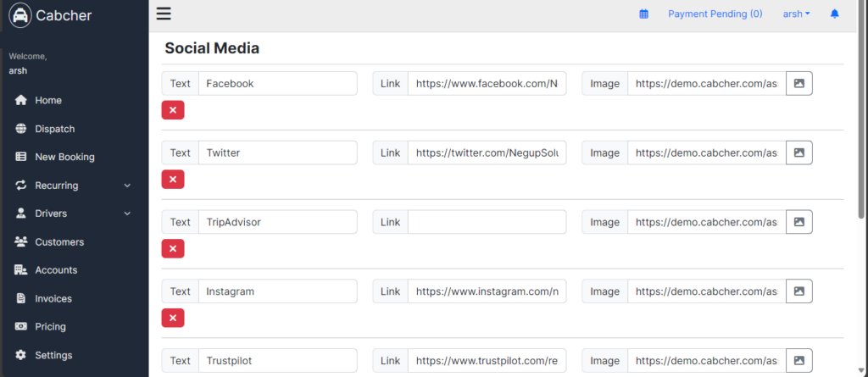The width and height of the screenshot is (868, 377).
Task: Remove the Twitter entry with red X
Action: tap(173, 180)
